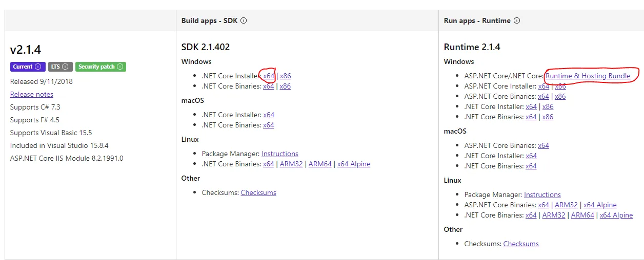This screenshot has height=260, width=644.
Task: Click the Security patch badge
Action: pos(100,67)
